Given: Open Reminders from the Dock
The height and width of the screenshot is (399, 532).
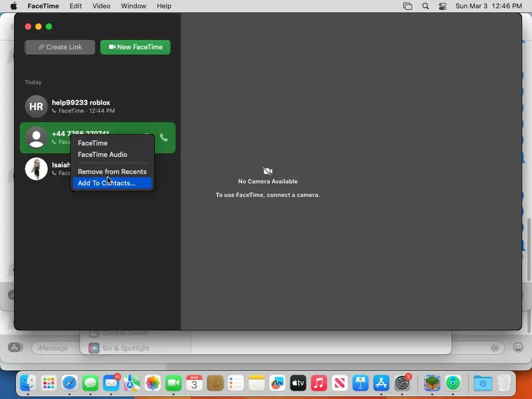Looking at the screenshot, I should click(236, 383).
